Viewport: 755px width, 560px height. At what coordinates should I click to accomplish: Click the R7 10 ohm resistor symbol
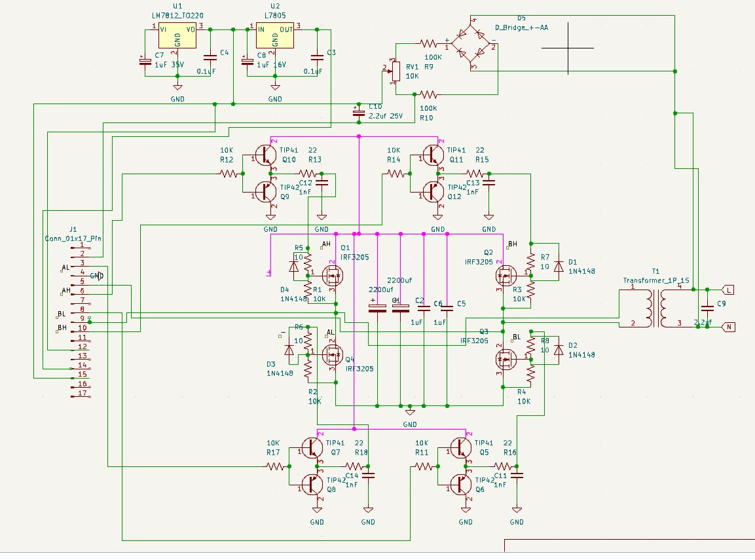(530, 262)
